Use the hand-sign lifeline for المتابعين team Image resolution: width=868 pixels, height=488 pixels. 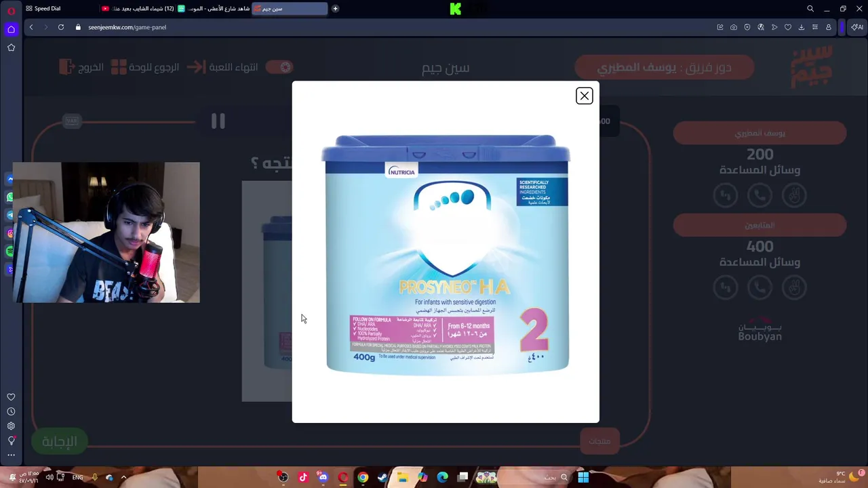point(794,287)
